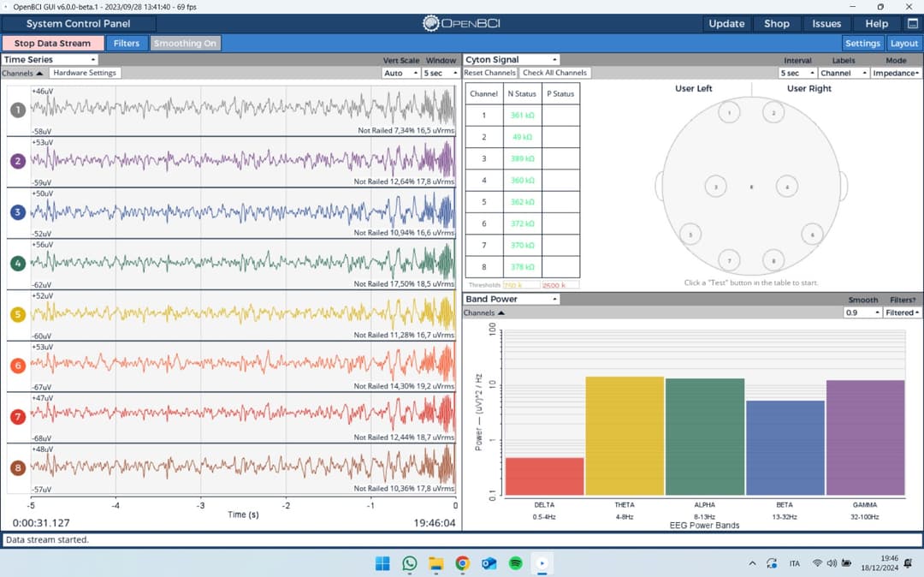Click the channel 8 brown circle icon

click(18, 468)
